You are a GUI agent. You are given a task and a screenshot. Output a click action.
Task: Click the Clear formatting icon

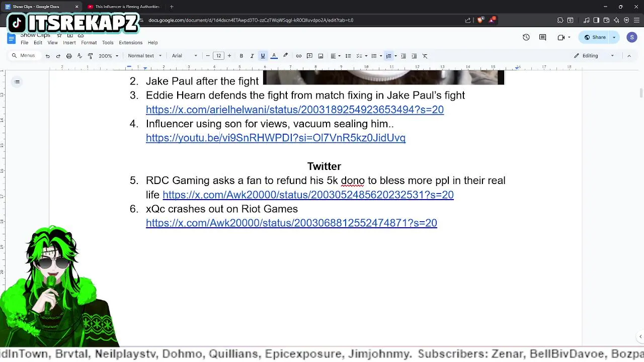click(425, 56)
